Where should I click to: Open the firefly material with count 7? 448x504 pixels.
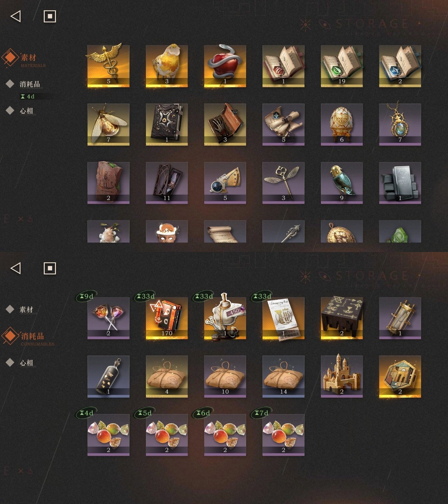[108, 124]
